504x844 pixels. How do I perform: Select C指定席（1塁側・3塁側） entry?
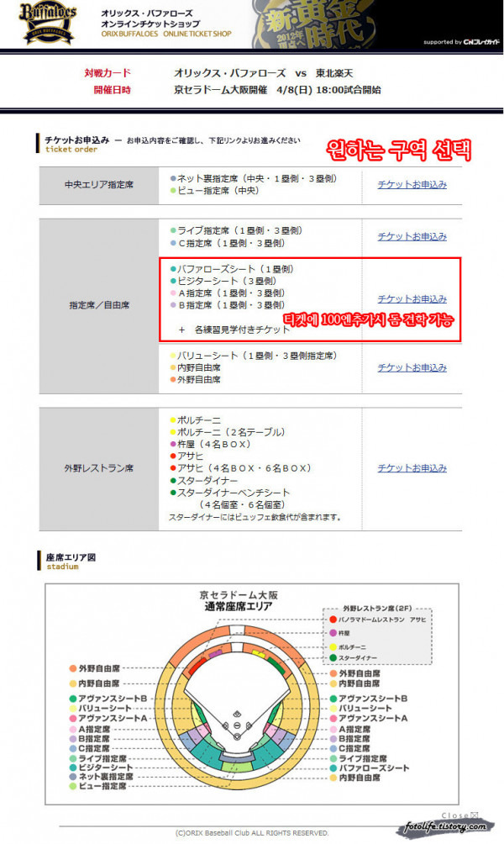pyautogui.click(x=228, y=243)
